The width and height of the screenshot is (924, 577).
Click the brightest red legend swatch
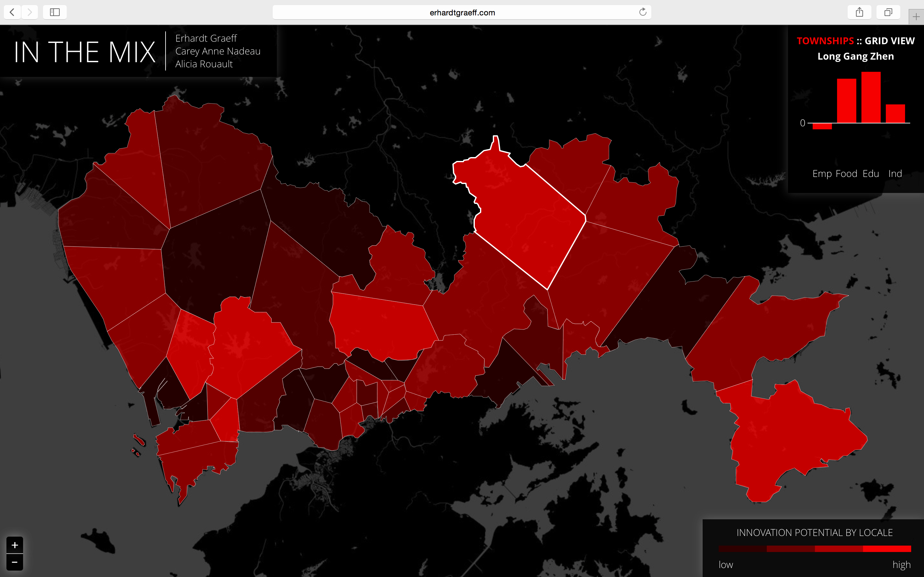coord(887,549)
